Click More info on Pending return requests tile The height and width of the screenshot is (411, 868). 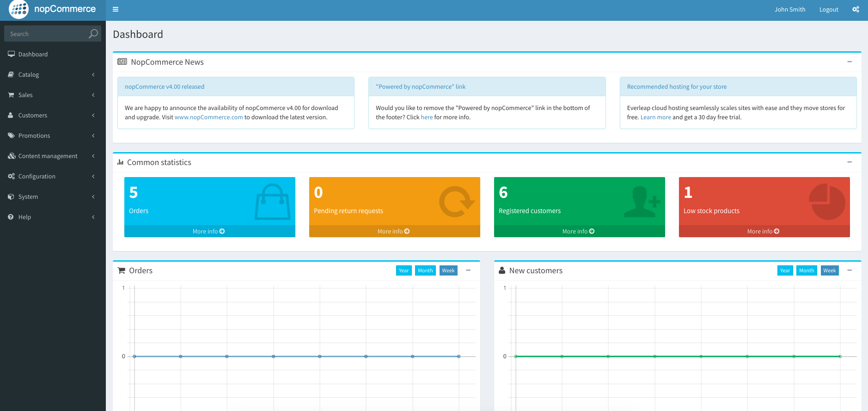(394, 231)
